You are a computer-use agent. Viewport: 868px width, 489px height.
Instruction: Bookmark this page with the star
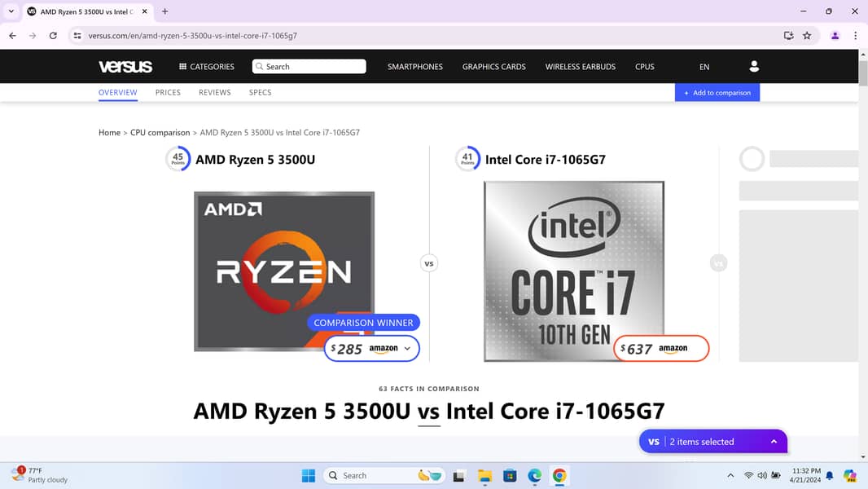click(807, 35)
